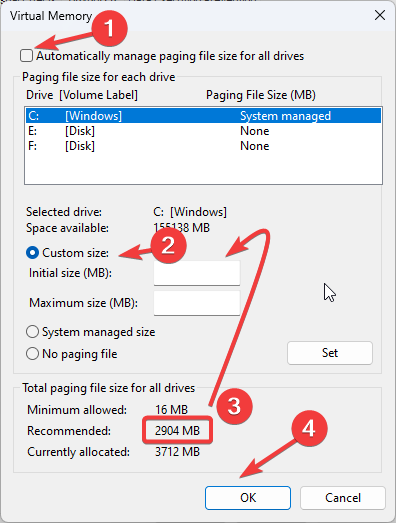Select the C: [Windows] drive row
This screenshot has height=523, width=396.
[x=203, y=116]
